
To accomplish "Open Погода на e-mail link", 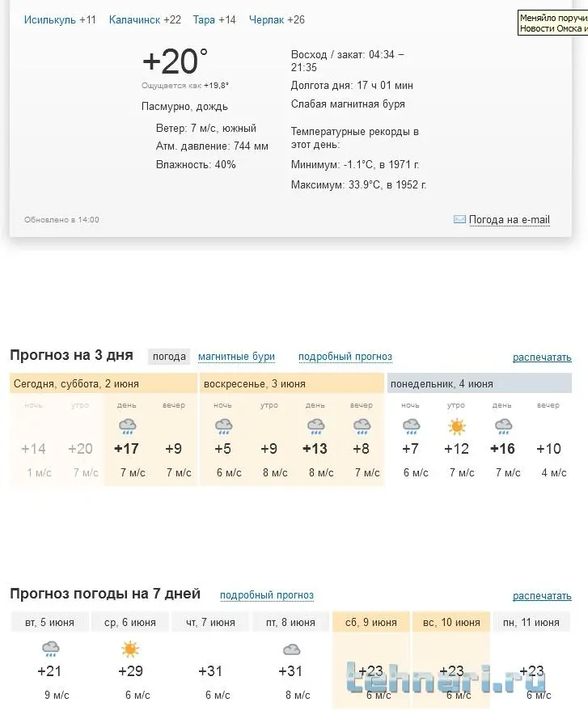I will pyautogui.click(x=509, y=219).
